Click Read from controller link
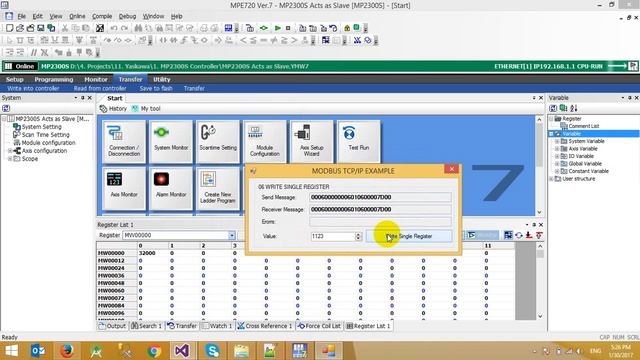The height and width of the screenshot is (360, 640). pos(100,89)
